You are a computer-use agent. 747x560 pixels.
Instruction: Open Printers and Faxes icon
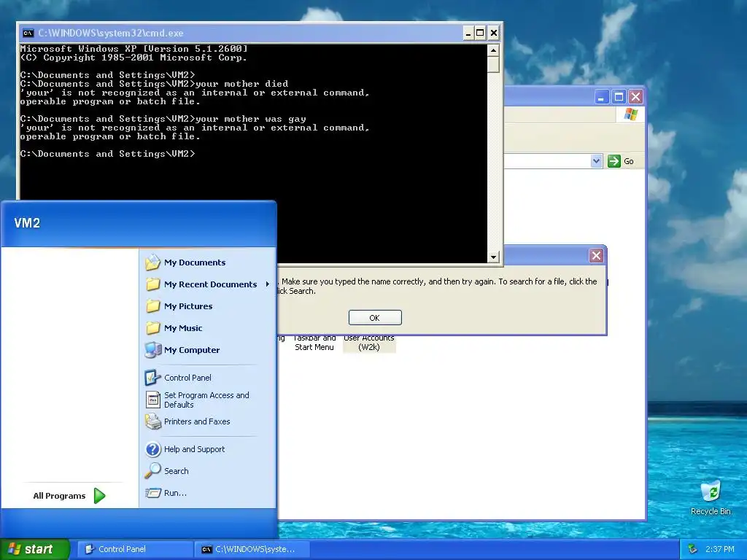152,421
